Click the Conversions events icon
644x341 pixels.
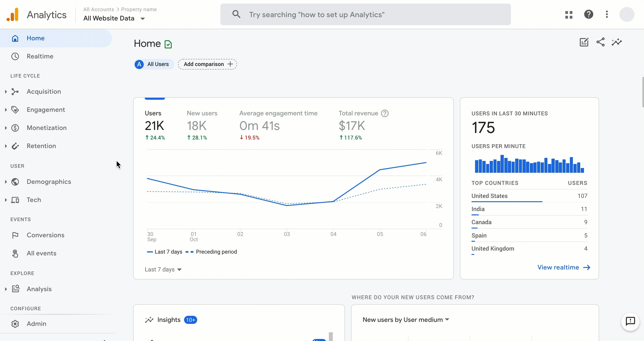[15, 235]
